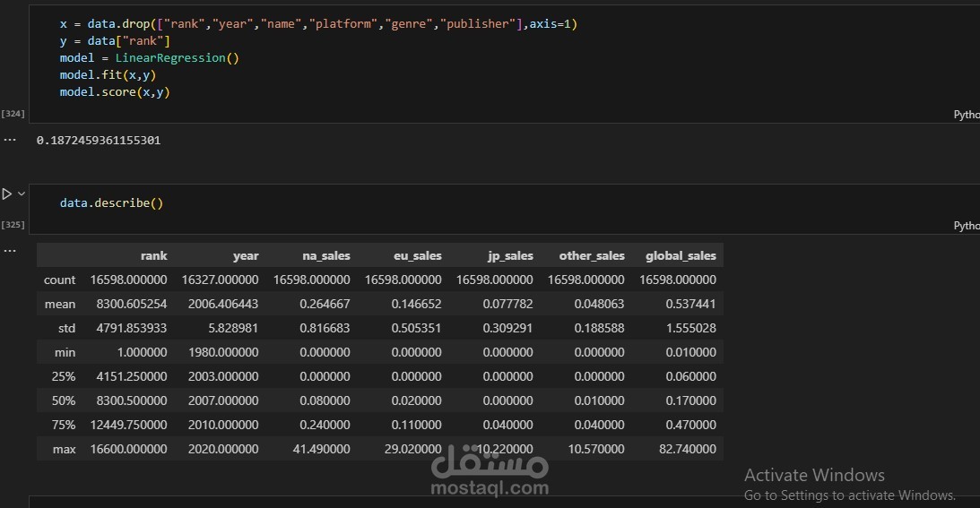Open run options dropdown beside the play icon
Viewport: 980px width, 508px height.
(22, 194)
